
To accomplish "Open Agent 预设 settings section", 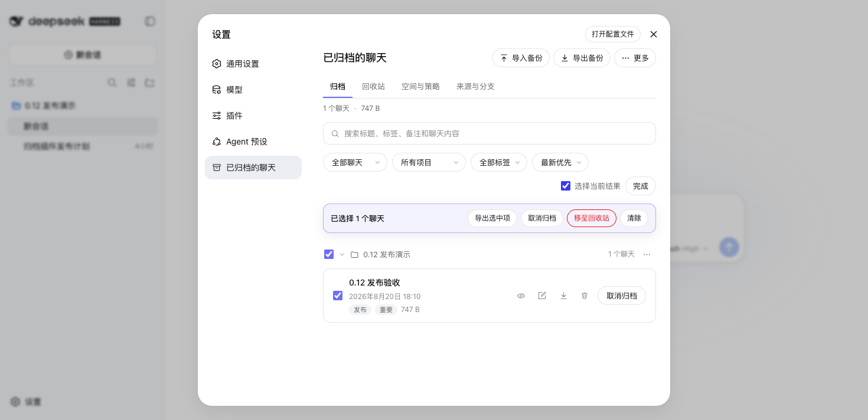I will click(x=253, y=142).
